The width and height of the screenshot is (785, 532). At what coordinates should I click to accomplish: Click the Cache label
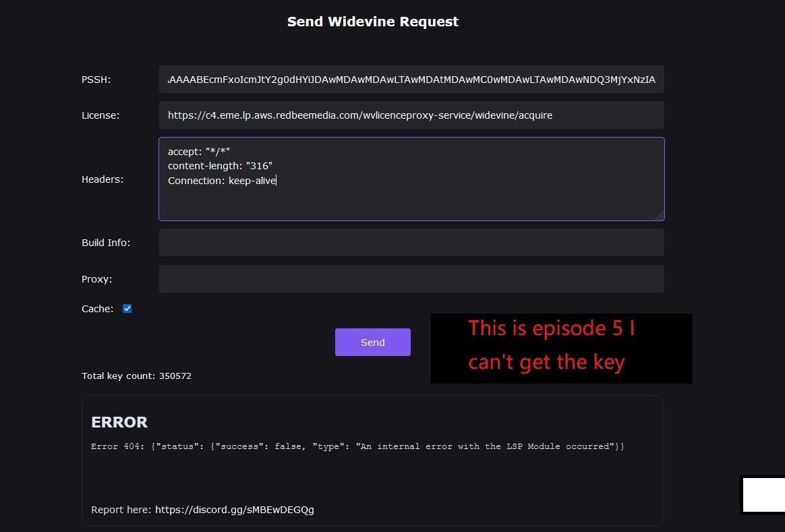click(x=98, y=309)
